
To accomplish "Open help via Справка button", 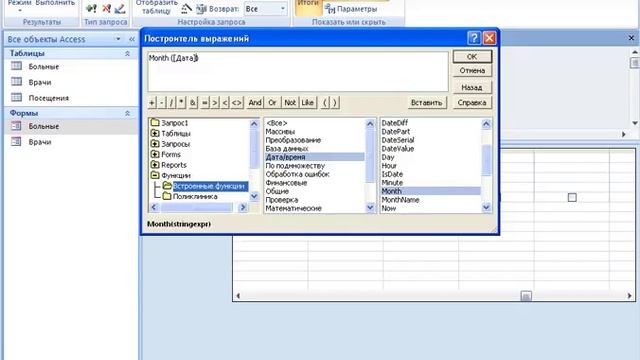I will tap(472, 103).
